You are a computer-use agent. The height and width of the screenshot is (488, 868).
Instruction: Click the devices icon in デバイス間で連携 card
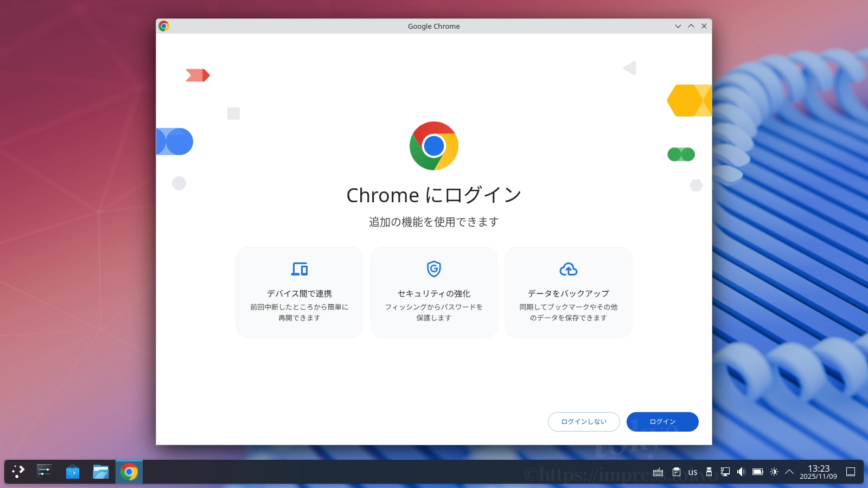[299, 269]
